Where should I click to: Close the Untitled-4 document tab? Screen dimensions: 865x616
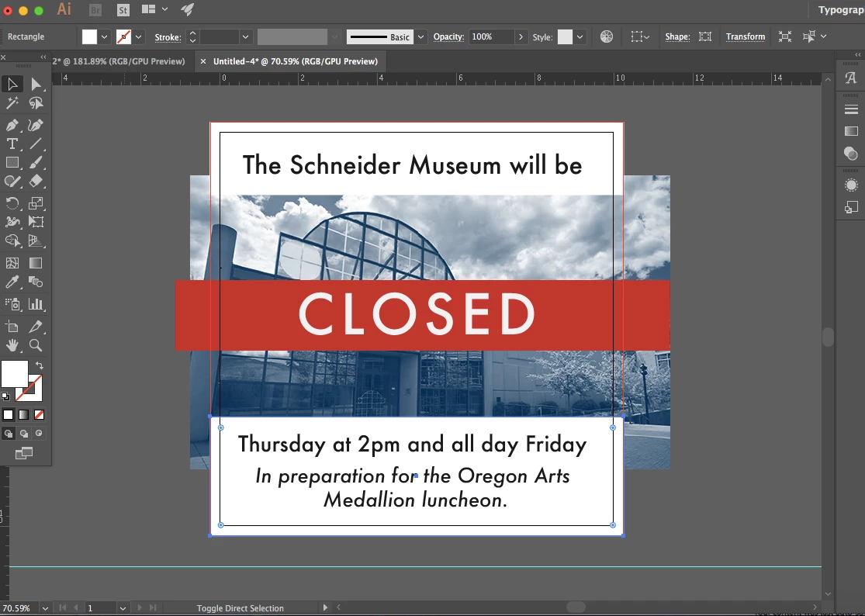(203, 61)
